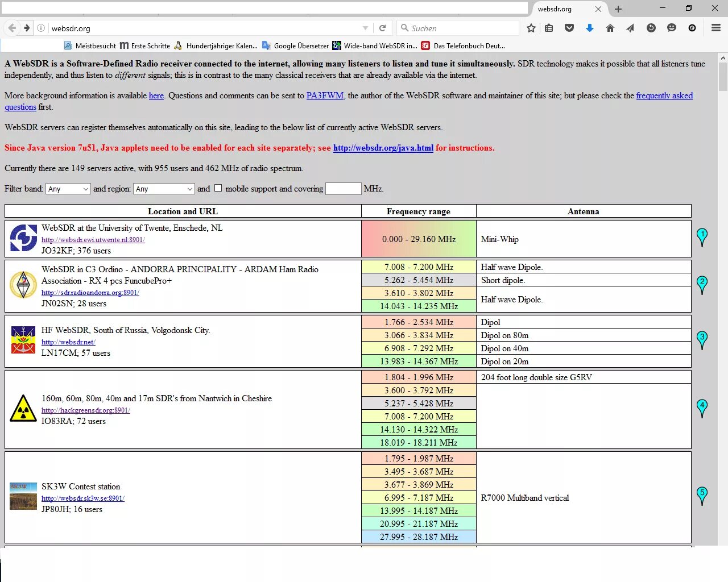Close the websdr.org tab

tap(598, 9)
